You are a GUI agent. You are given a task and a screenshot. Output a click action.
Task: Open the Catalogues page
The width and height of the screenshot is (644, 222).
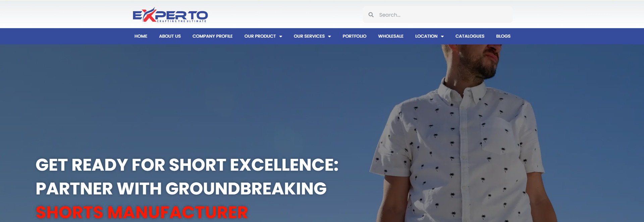pyautogui.click(x=470, y=36)
